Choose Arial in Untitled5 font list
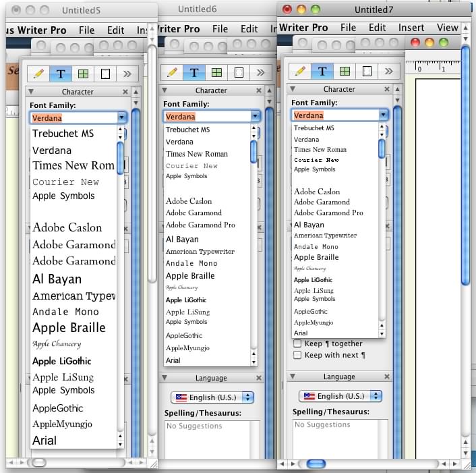Viewport: 476px width, 473px height. (x=73, y=440)
